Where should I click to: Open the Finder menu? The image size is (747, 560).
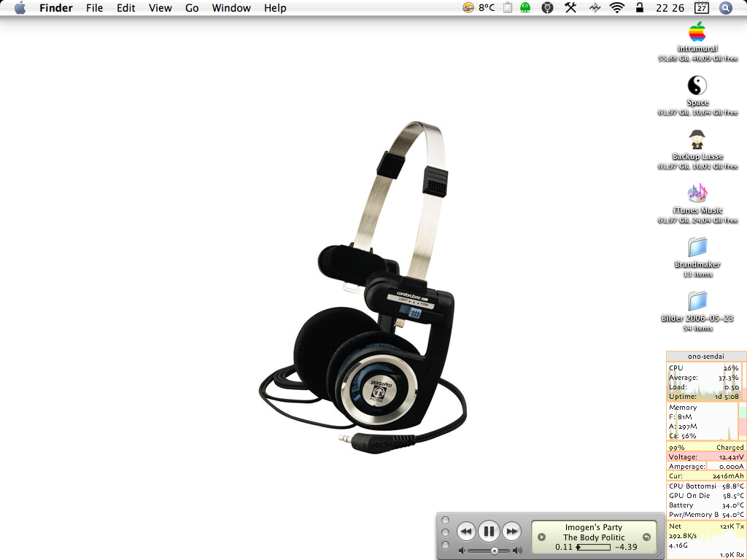coord(55,8)
